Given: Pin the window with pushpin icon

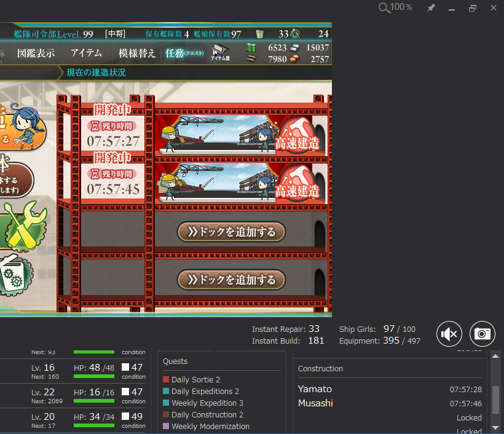Looking at the screenshot, I should 431,8.
